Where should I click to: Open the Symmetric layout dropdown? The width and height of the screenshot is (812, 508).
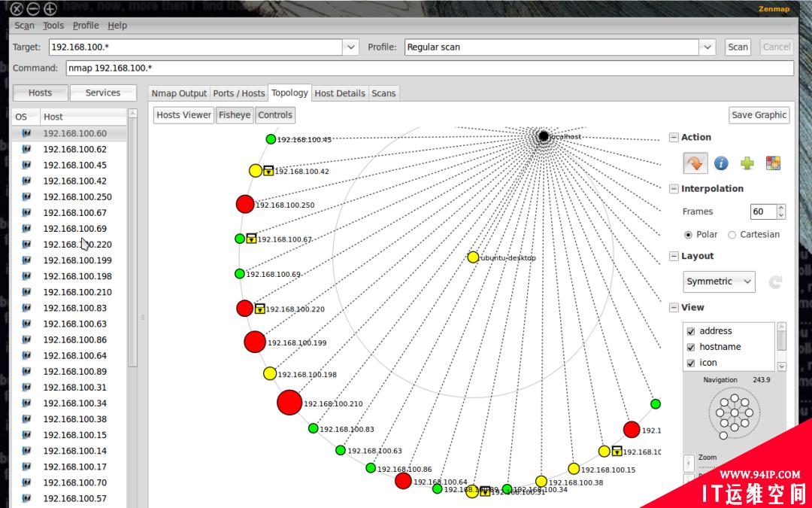point(719,281)
